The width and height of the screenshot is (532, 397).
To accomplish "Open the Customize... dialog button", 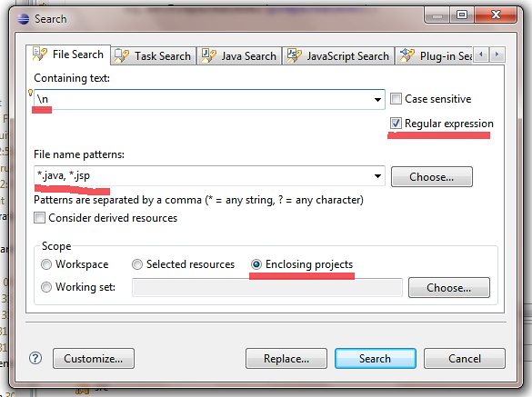I will (94, 358).
